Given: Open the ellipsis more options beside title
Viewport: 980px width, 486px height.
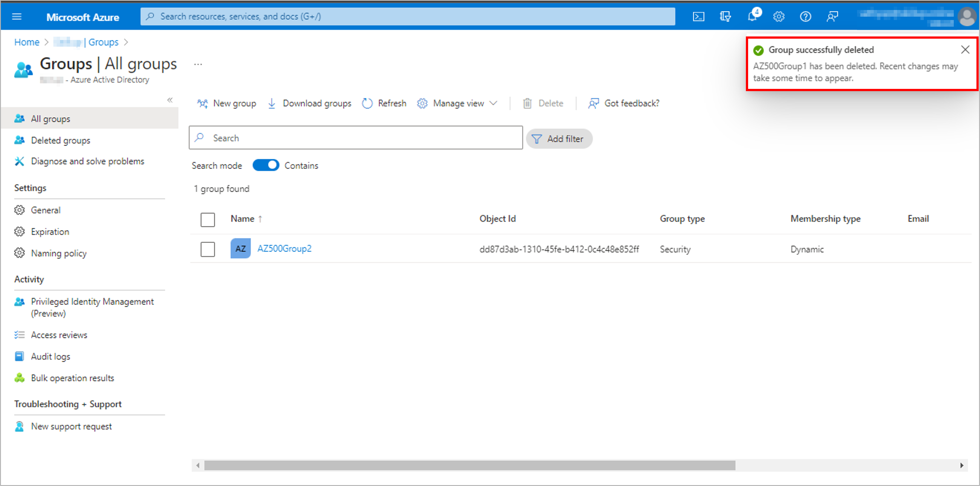Looking at the screenshot, I should 198,64.
